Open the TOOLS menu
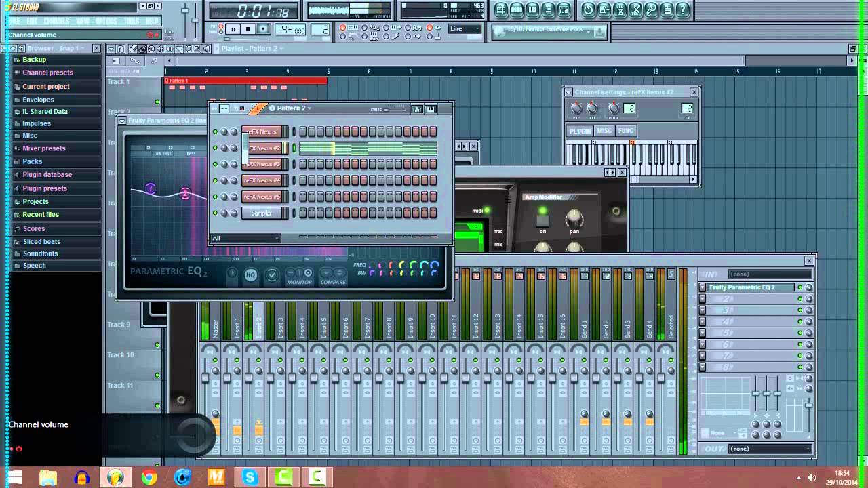This screenshot has height=488, width=868. [132, 21]
